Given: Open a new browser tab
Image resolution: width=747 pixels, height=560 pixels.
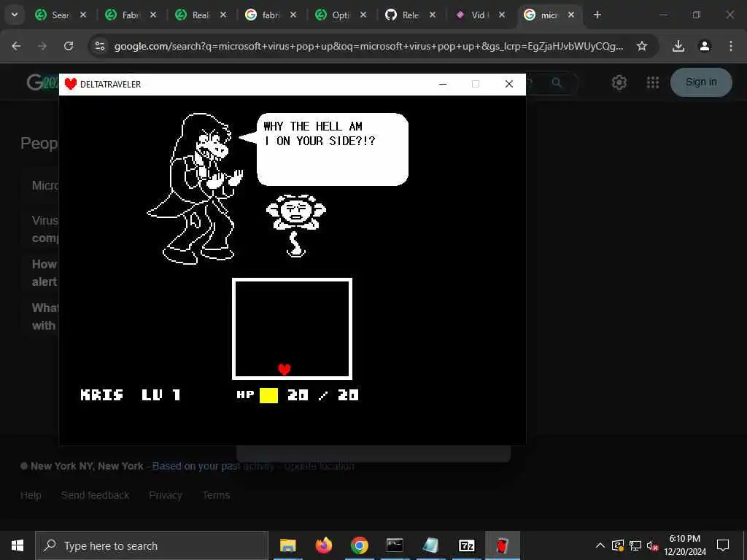Looking at the screenshot, I should (x=597, y=15).
